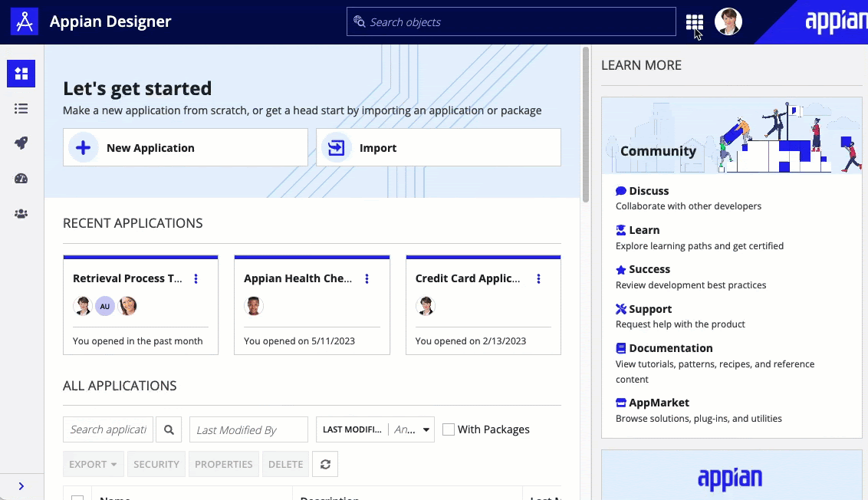Open the Deploy rocket icon in sidebar

point(21,143)
